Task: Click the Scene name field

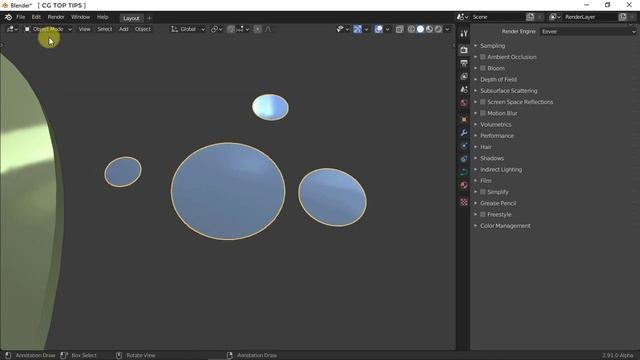Action: tap(498, 17)
